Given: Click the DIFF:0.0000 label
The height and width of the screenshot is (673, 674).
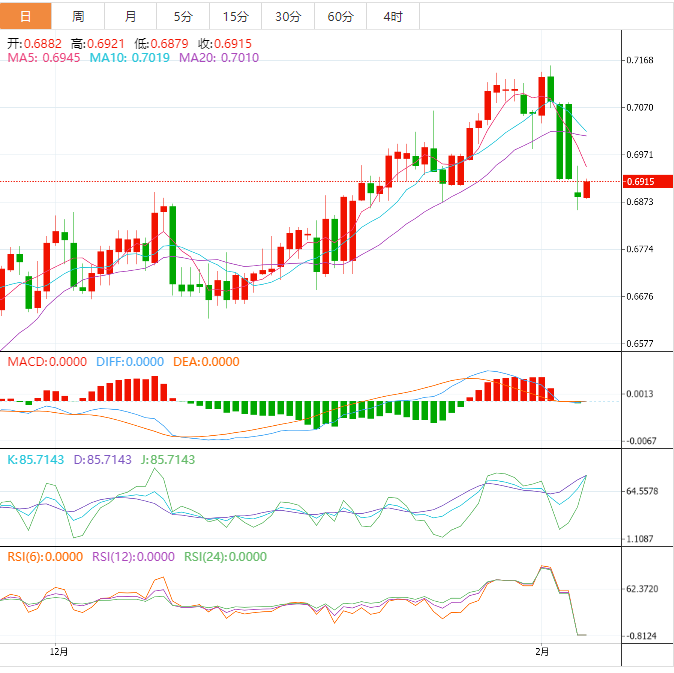Looking at the screenshot, I should click(130, 361).
